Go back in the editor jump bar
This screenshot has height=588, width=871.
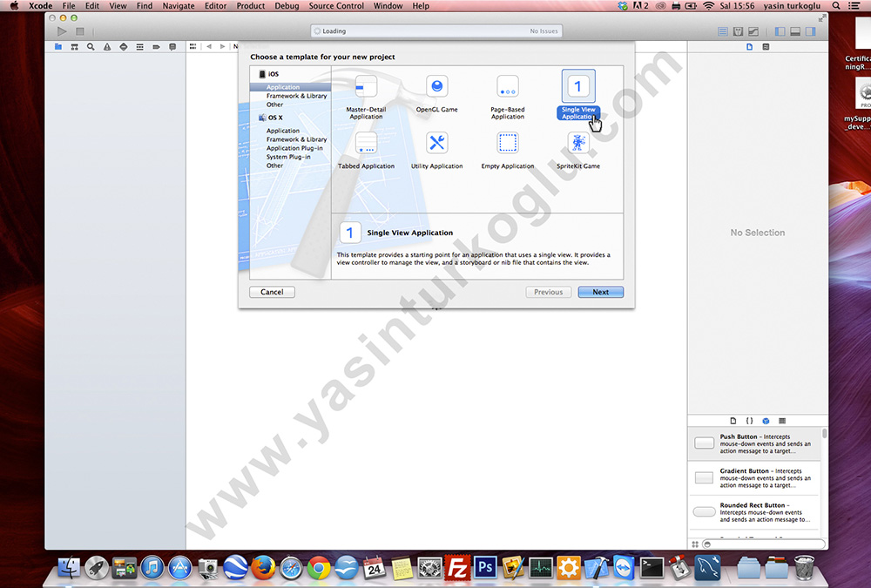(209, 47)
